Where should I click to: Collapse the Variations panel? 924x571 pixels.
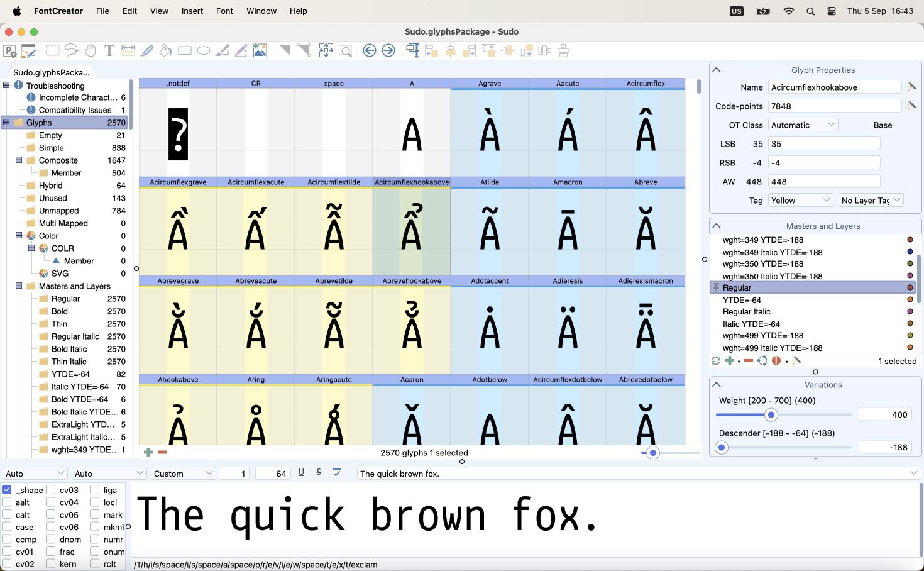717,384
